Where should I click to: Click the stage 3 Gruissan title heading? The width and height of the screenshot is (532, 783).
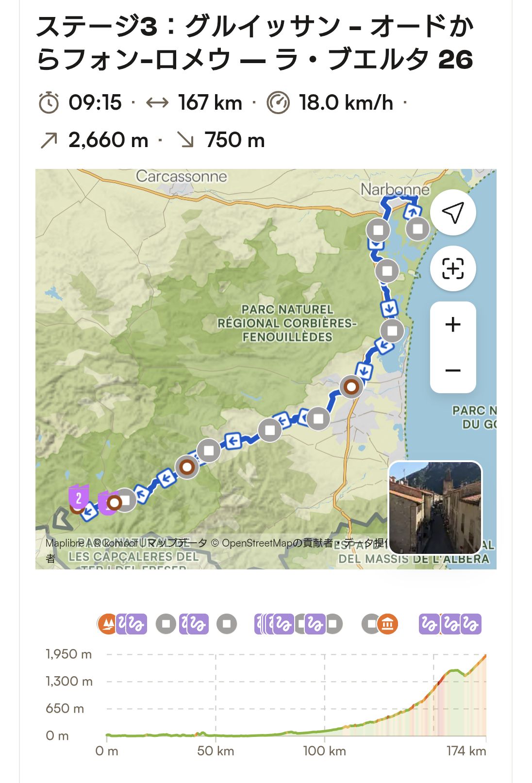[255, 43]
